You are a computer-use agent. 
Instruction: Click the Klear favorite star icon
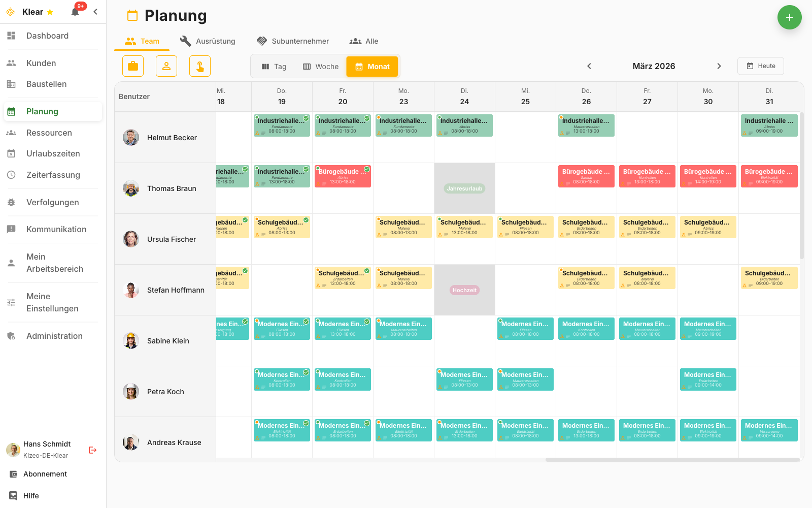coord(50,12)
